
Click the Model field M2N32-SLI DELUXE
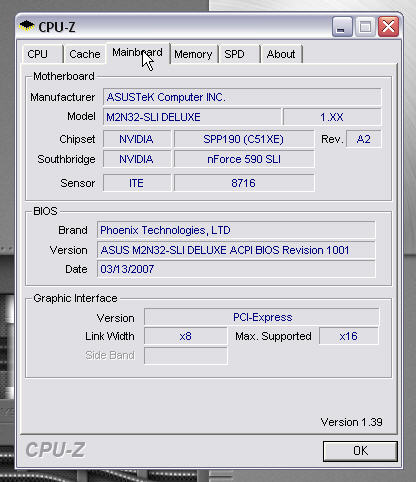192,117
